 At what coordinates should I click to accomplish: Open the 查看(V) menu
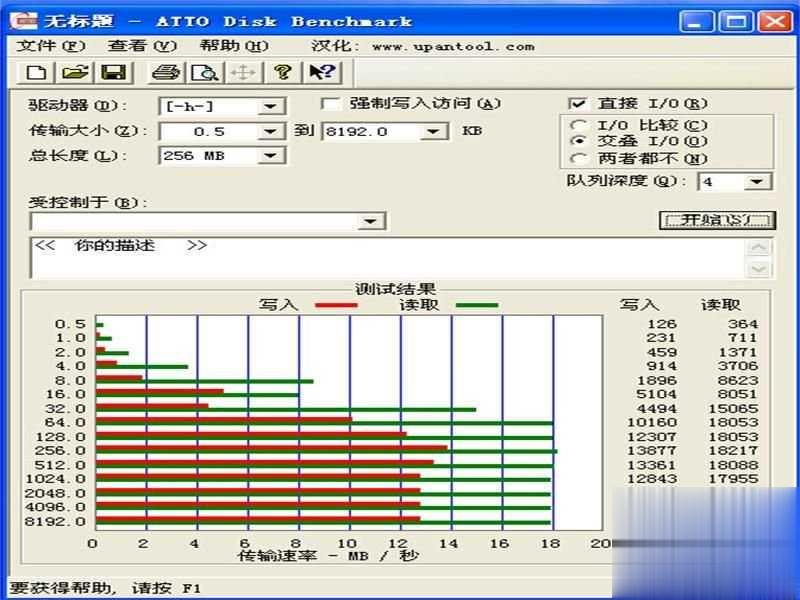click(x=142, y=46)
